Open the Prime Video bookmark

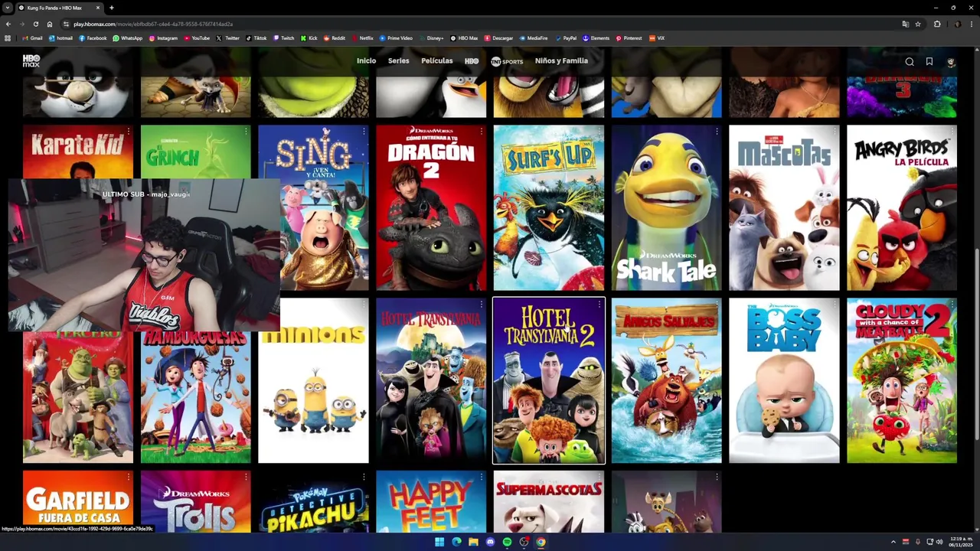pos(396,38)
